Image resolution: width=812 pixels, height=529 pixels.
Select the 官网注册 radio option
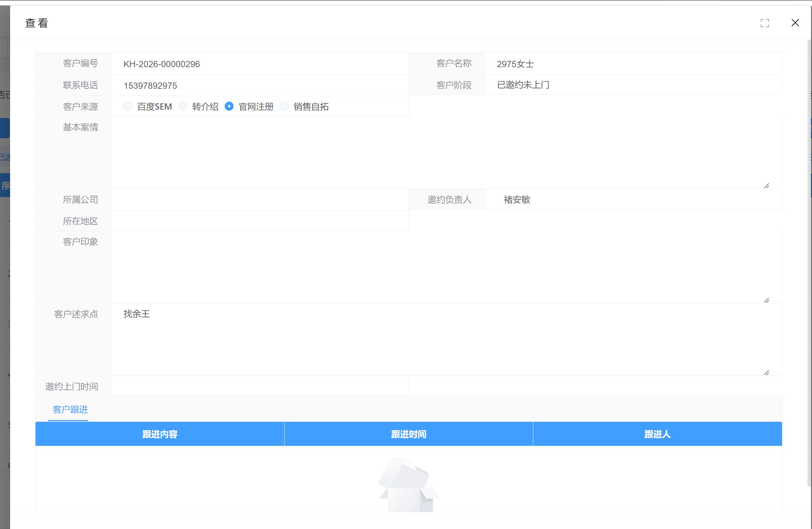coord(229,106)
